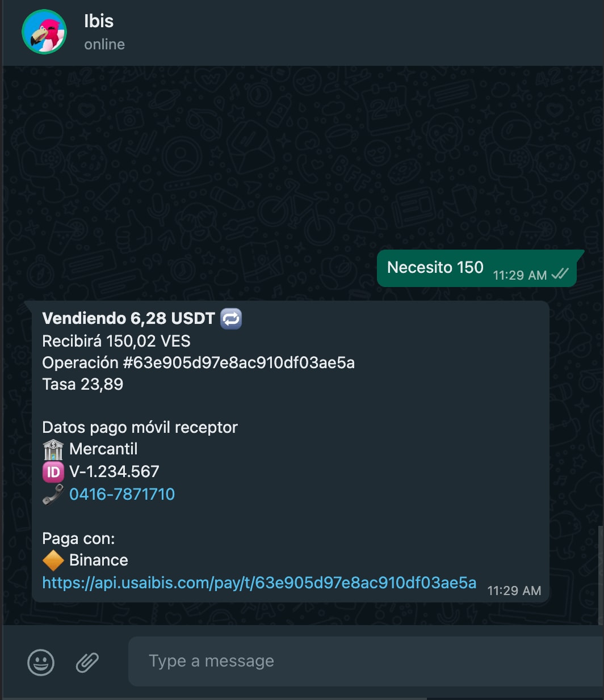Image resolution: width=604 pixels, height=700 pixels.
Task: Click the orange diamond beside Binance
Action: click(53, 560)
